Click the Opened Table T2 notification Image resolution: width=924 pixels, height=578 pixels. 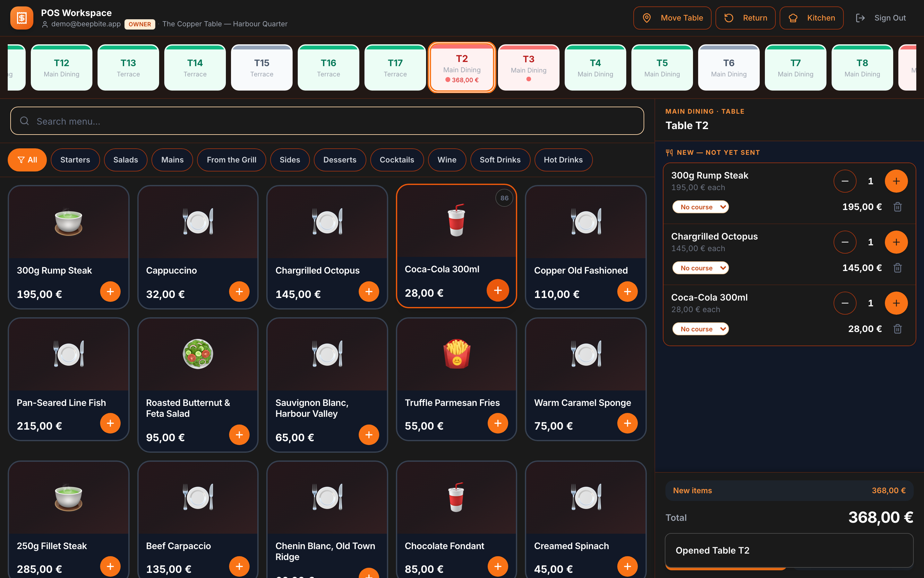[x=789, y=550]
